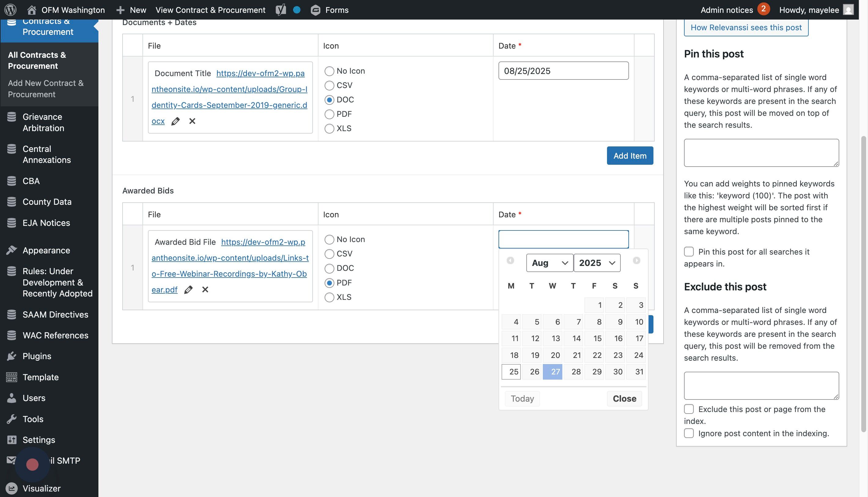Pick August 27 in the calendar
The width and height of the screenshot is (868, 497).
552,371
